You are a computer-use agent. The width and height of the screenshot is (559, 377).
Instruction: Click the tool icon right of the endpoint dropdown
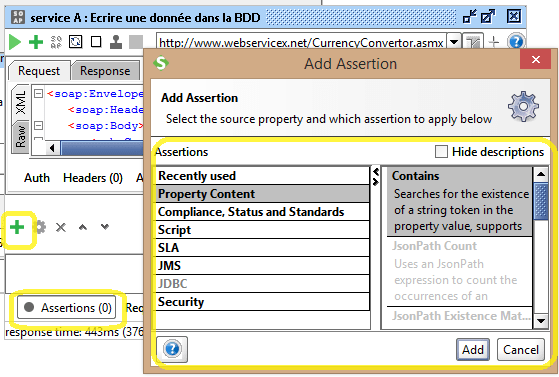[473, 42]
